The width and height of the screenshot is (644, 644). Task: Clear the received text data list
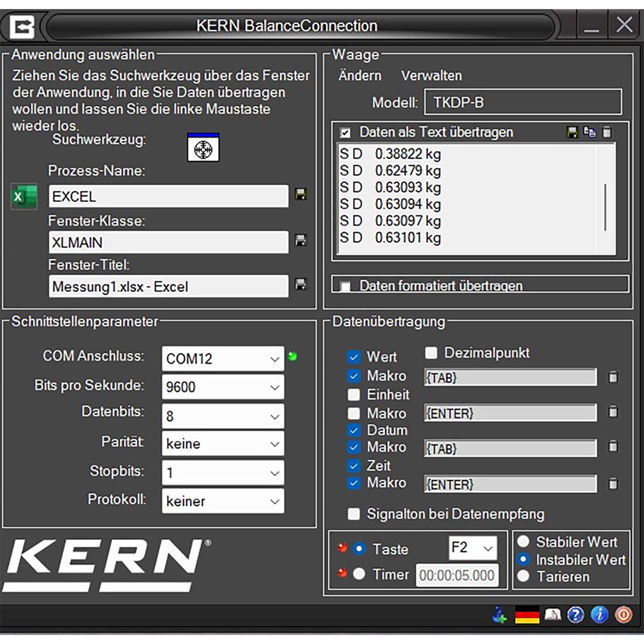coord(607,132)
